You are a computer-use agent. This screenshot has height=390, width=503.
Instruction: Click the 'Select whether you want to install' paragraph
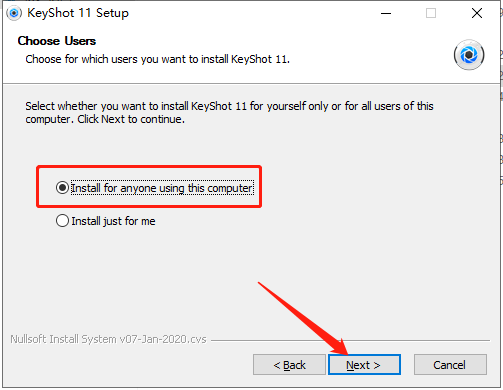(x=229, y=112)
